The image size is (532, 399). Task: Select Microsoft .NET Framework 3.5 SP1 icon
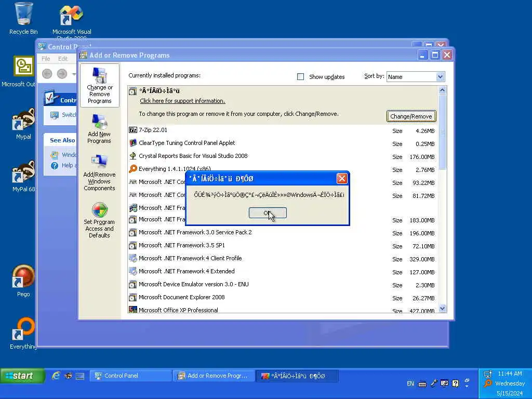pos(133,245)
